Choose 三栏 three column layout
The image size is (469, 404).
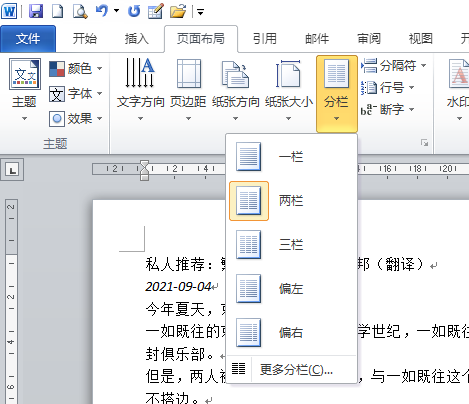[x=291, y=245]
